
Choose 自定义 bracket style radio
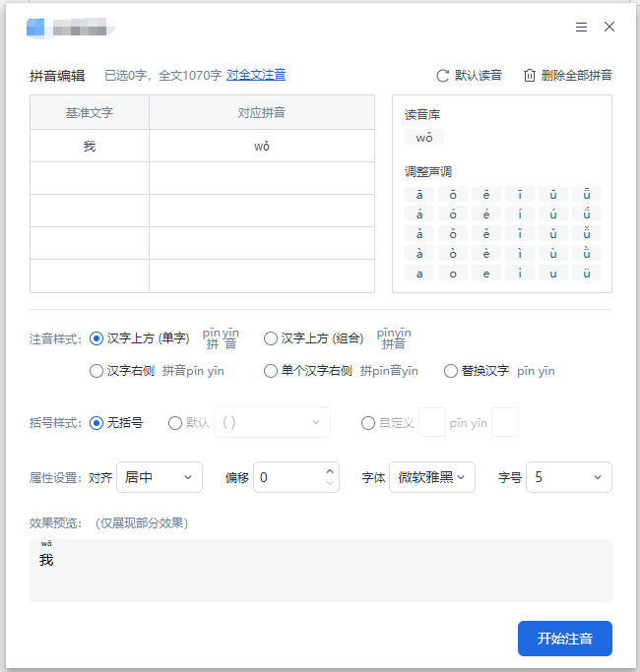coord(368,423)
